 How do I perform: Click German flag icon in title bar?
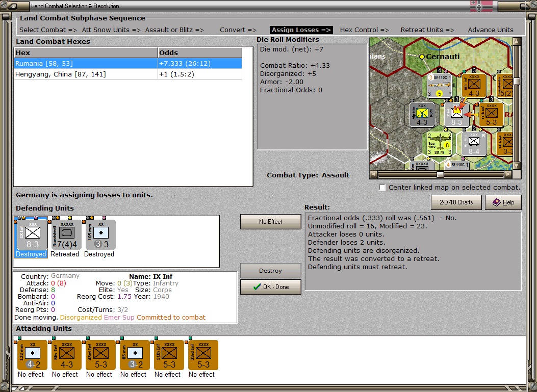[x=481, y=6]
